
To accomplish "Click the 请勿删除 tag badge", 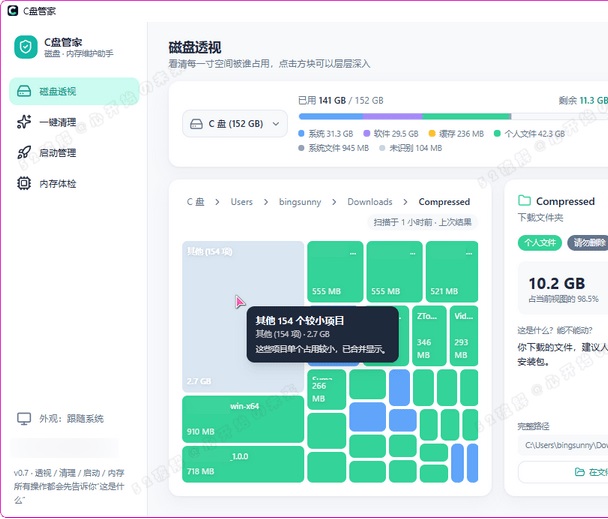I will (588, 243).
